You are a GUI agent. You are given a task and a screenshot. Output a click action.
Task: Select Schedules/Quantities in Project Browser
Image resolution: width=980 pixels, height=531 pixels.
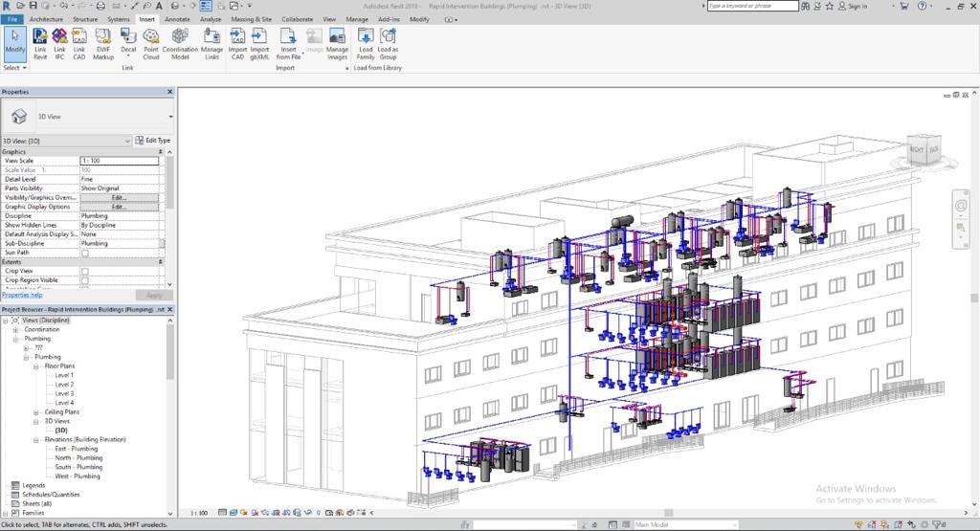[x=51, y=495]
